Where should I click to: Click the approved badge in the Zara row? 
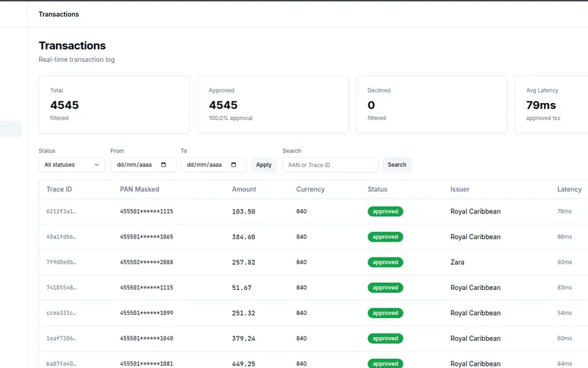385,262
